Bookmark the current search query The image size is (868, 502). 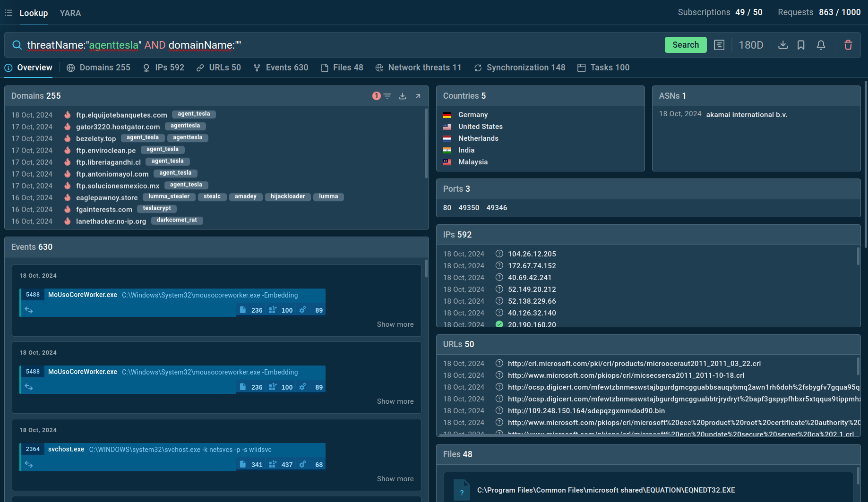pyautogui.click(x=801, y=45)
